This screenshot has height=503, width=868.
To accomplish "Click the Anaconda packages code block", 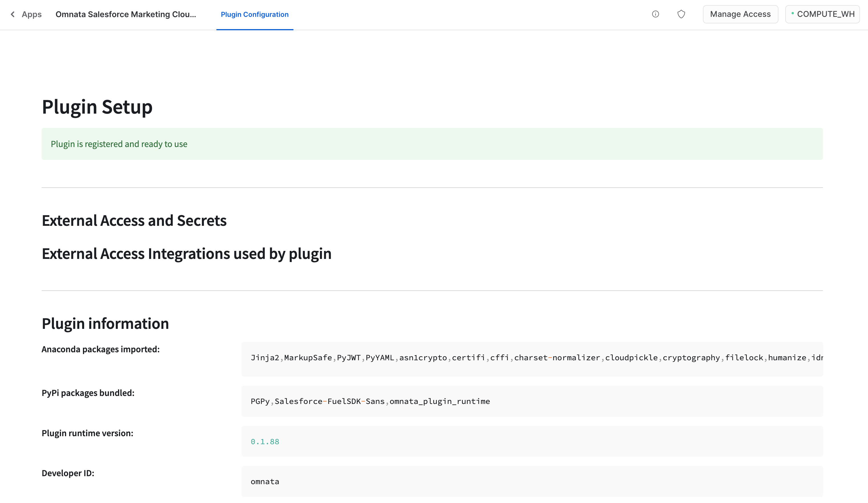I will [x=532, y=358].
